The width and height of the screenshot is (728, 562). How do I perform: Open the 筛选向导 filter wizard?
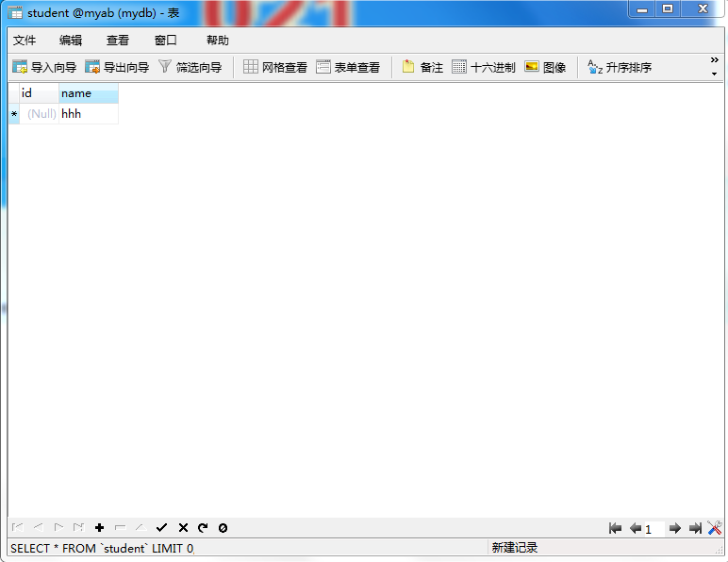pyautogui.click(x=190, y=67)
